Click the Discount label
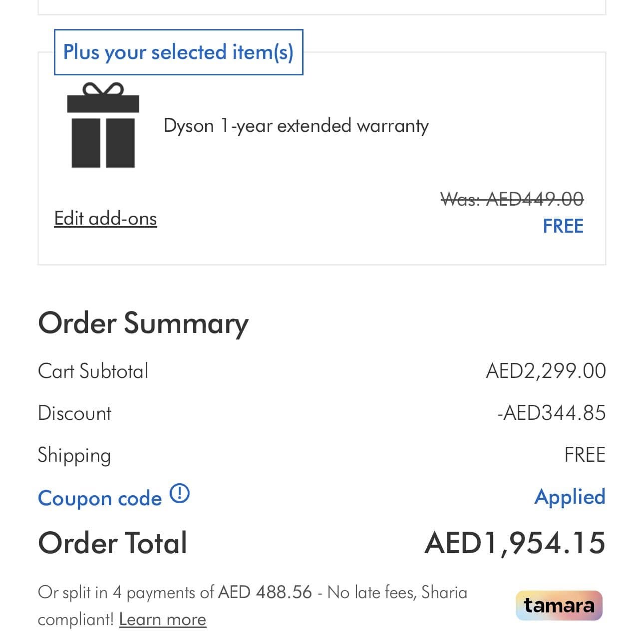Image resolution: width=644 pixels, height=644 pixels. tap(75, 413)
